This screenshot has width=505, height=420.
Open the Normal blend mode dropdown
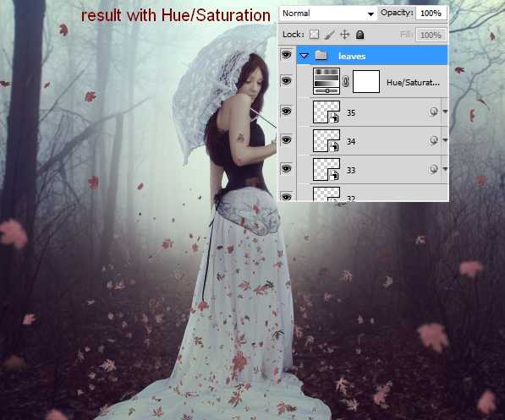pos(328,14)
